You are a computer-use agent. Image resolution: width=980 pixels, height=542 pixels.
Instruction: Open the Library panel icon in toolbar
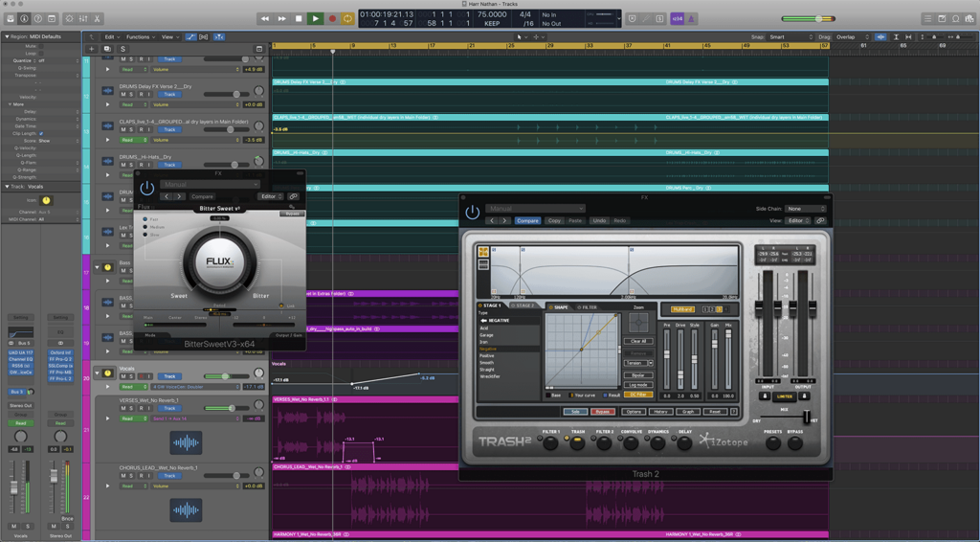pos(11,19)
